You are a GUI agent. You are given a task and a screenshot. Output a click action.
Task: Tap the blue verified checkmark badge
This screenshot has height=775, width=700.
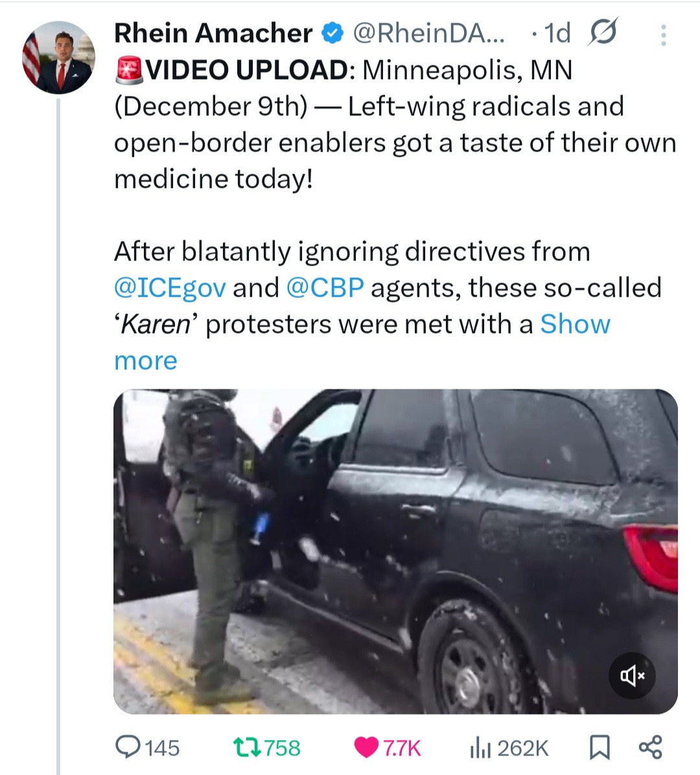coord(333,33)
